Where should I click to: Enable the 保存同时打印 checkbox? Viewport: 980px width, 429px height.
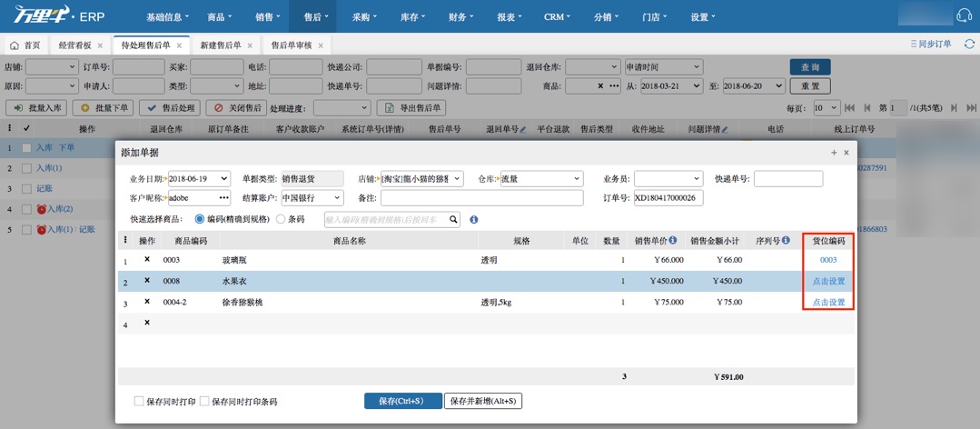coord(139,401)
